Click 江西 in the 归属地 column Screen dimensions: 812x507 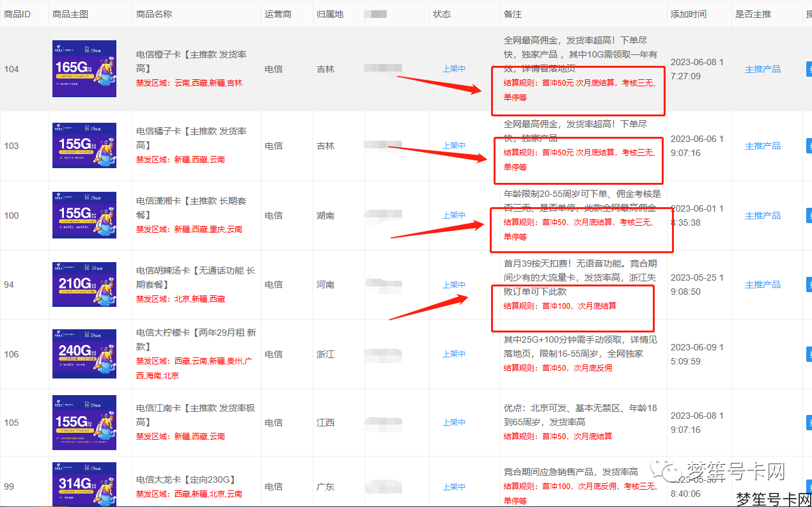325,423
